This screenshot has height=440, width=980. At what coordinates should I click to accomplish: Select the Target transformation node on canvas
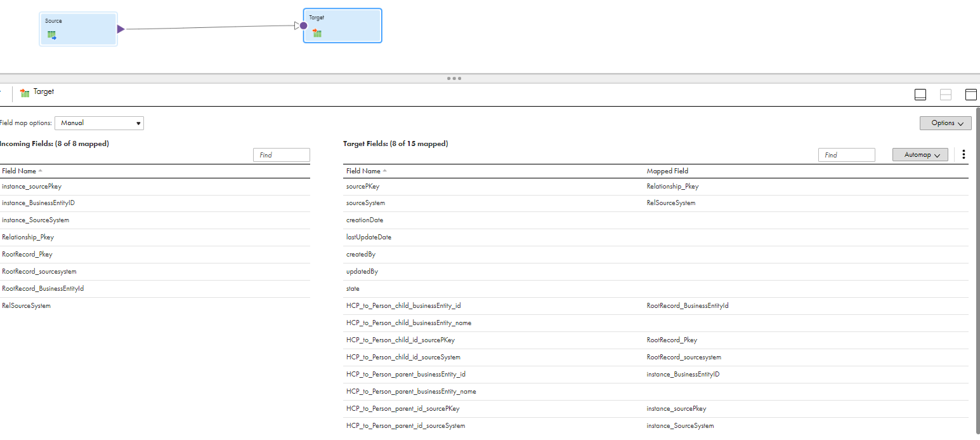coord(343,25)
